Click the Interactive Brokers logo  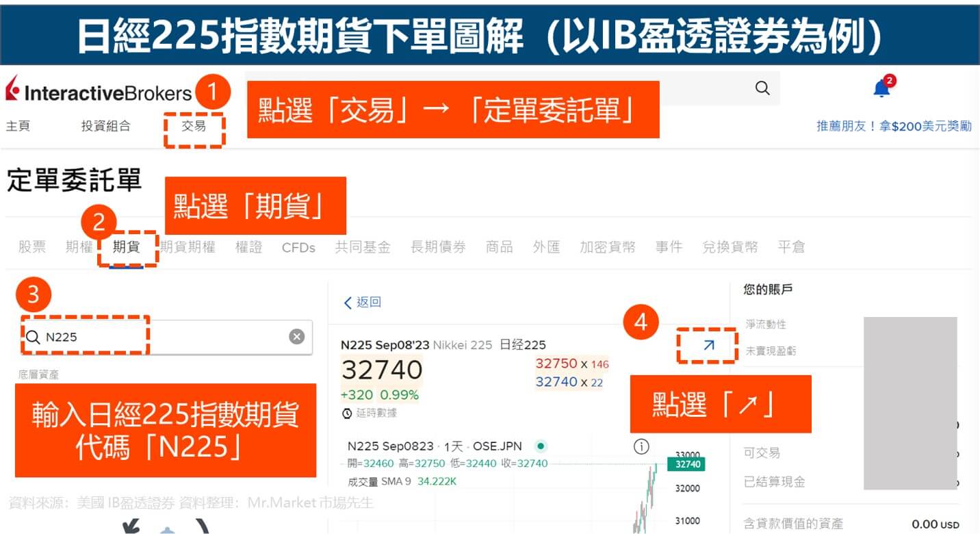[x=99, y=92]
